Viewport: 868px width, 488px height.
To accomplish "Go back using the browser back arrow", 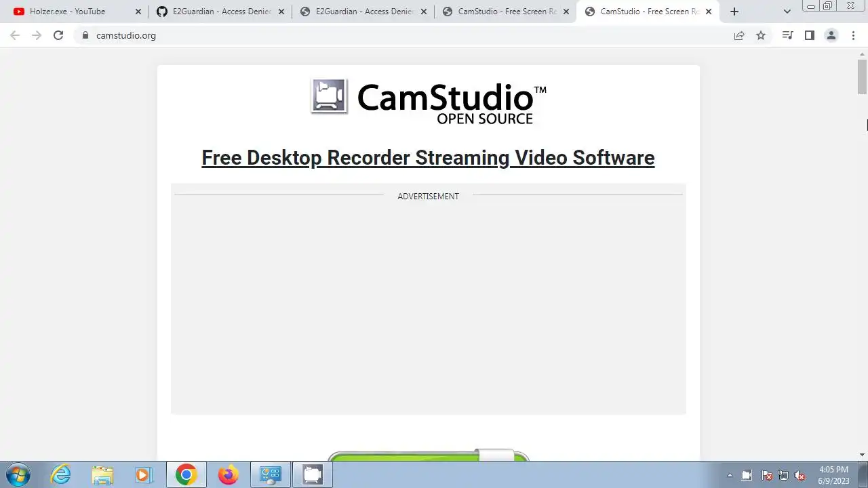I will coord(15,35).
